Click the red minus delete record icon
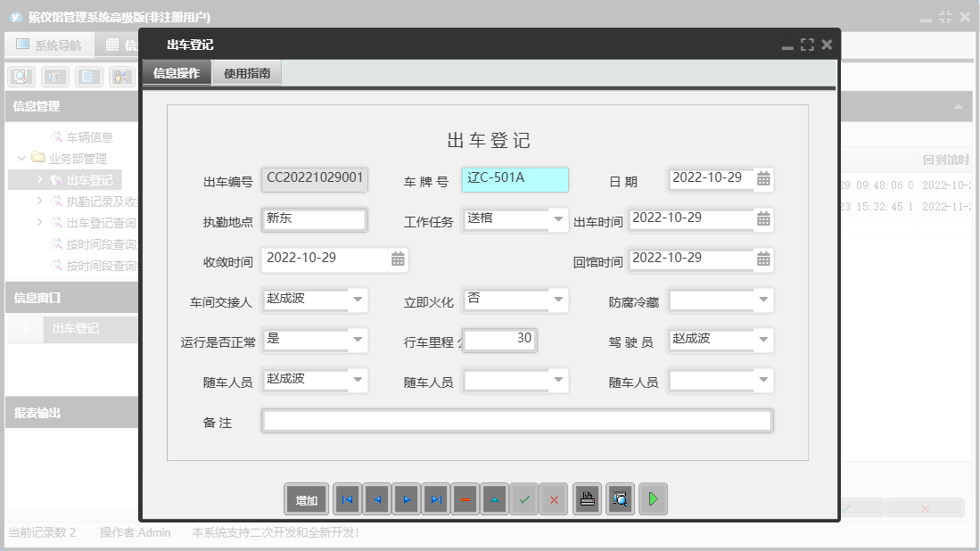The height and width of the screenshot is (551, 980). 465,500
